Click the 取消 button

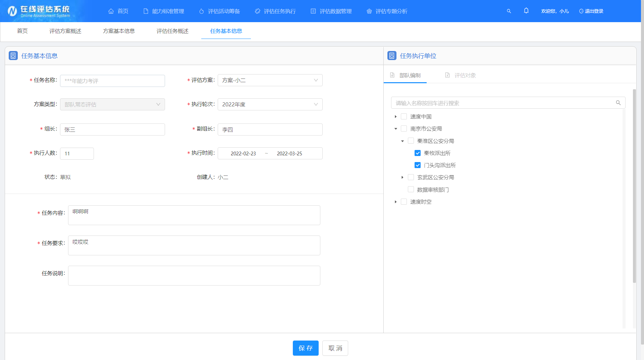pos(335,348)
